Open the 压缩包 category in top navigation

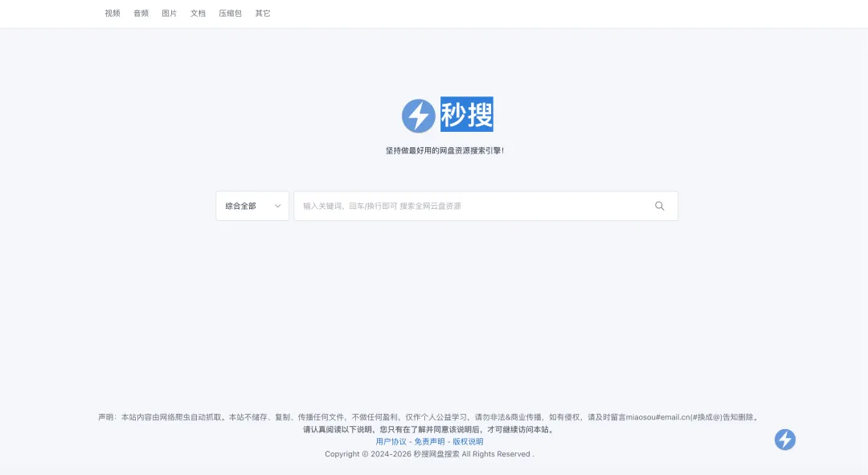click(231, 14)
